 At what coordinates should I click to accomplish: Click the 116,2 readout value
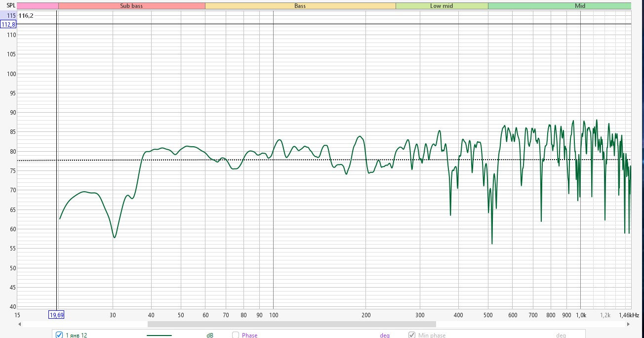26,16
